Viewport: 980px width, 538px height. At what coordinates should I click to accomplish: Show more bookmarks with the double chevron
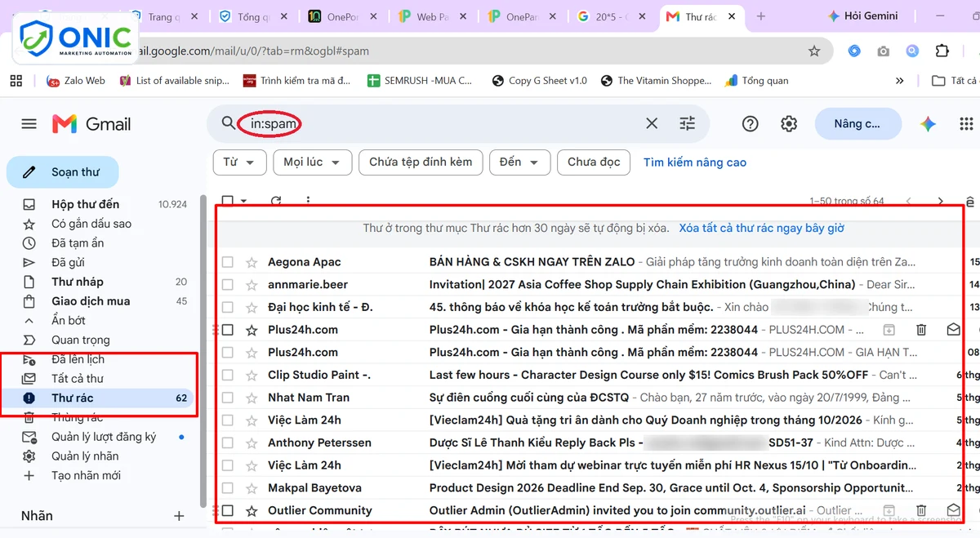tap(900, 81)
